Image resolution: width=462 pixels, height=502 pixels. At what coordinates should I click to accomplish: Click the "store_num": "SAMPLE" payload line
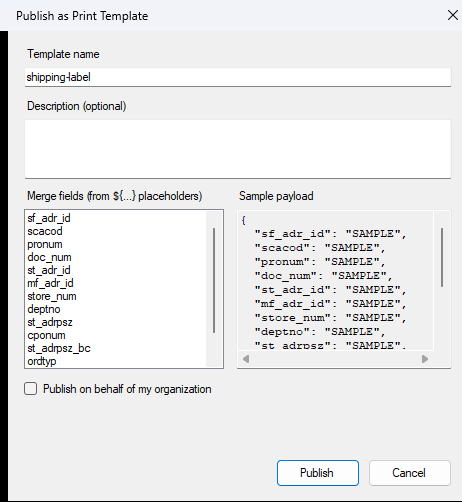331,318
